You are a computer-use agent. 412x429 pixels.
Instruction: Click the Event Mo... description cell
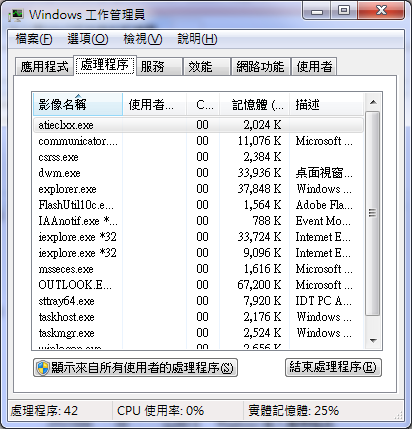coord(323,221)
